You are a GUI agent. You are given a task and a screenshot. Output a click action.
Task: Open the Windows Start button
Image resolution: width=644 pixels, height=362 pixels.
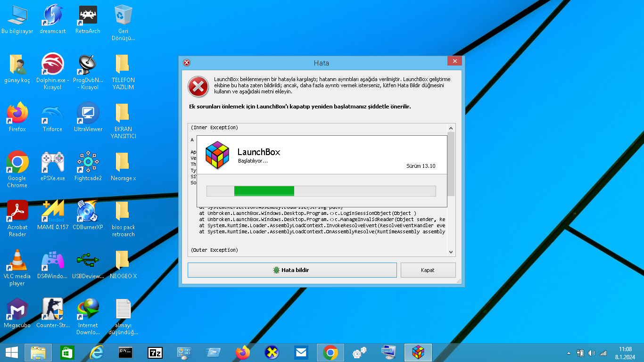pyautogui.click(x=11, y=353)
